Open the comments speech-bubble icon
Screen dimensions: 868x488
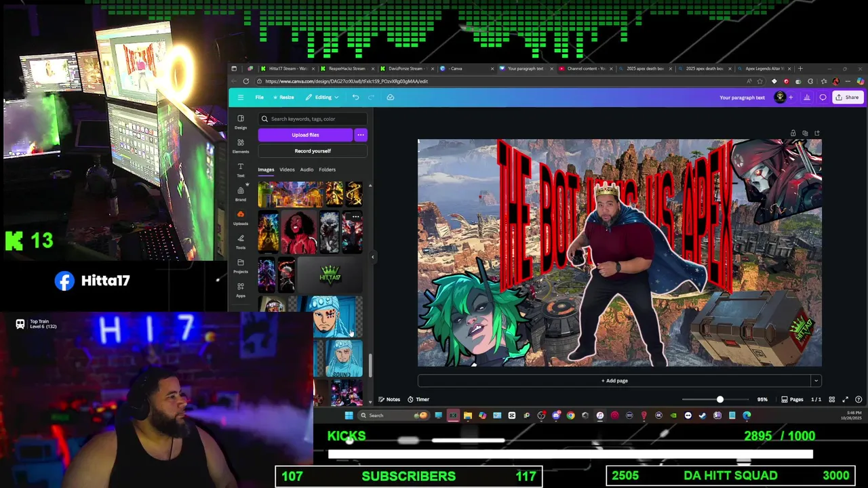[x=823, y=97]
